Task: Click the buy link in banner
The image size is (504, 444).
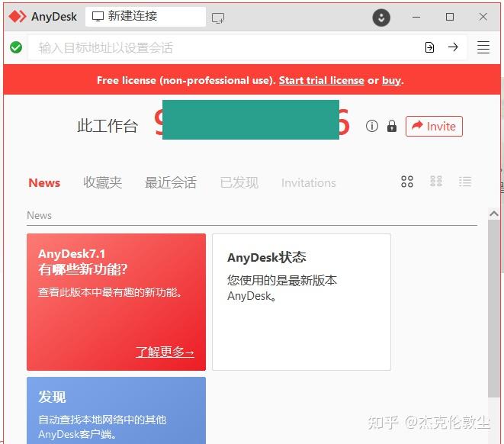Action: click(x=391, y=80)
